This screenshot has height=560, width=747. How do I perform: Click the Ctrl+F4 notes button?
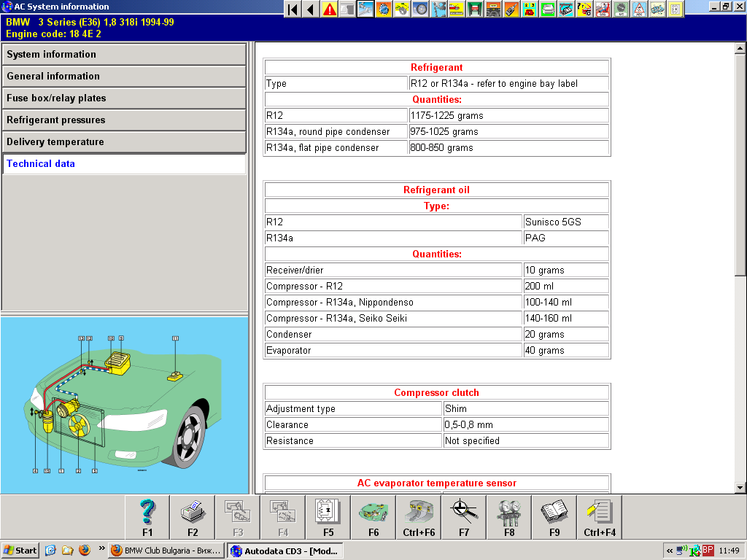coord(600,517)
